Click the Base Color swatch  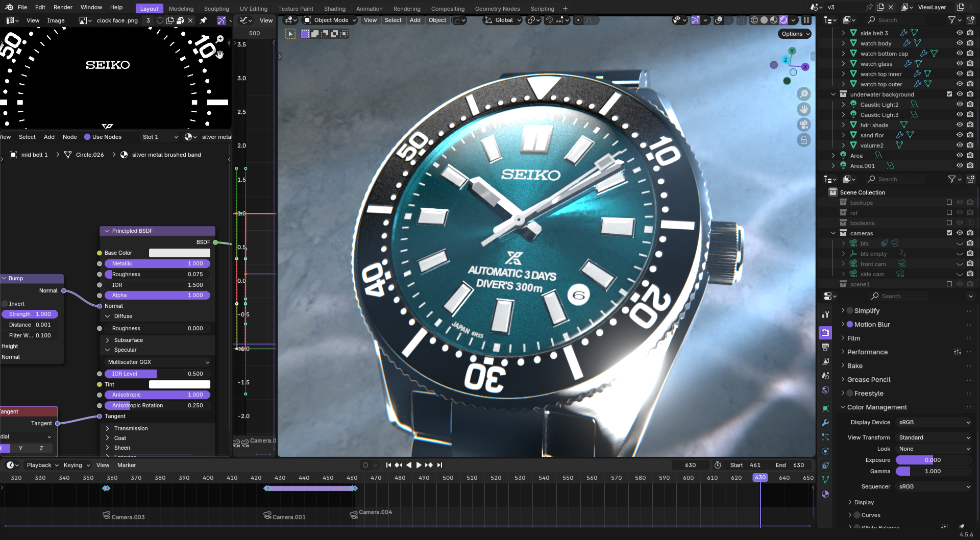pos(179,253)
